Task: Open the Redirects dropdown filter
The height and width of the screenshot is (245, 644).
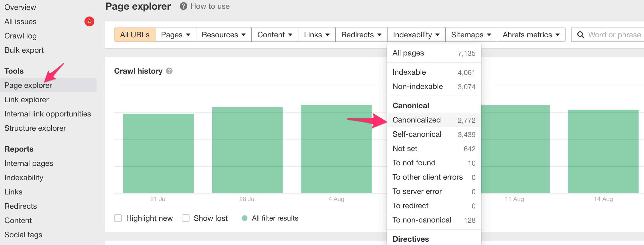Action: [361, 35]
